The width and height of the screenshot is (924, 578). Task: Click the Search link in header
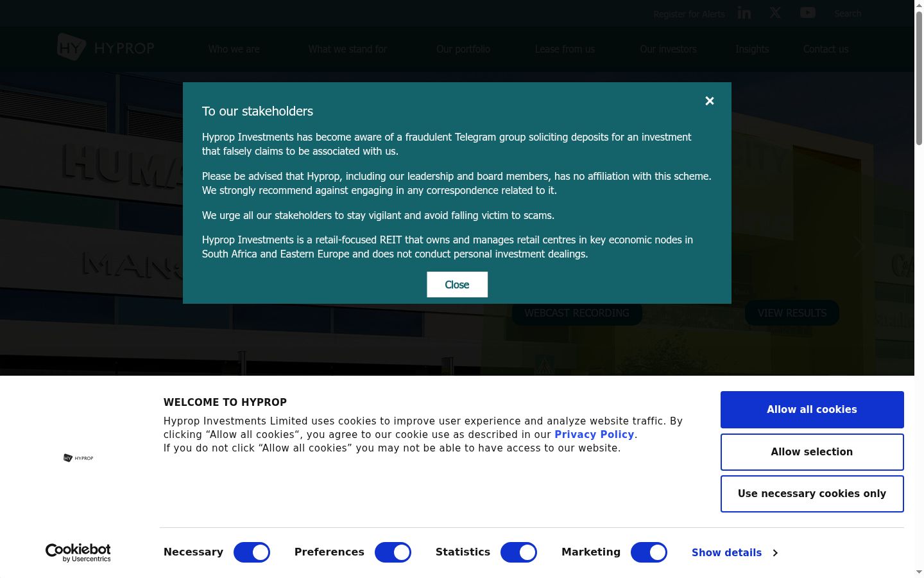pyautogui.click(x=848, y=13)
